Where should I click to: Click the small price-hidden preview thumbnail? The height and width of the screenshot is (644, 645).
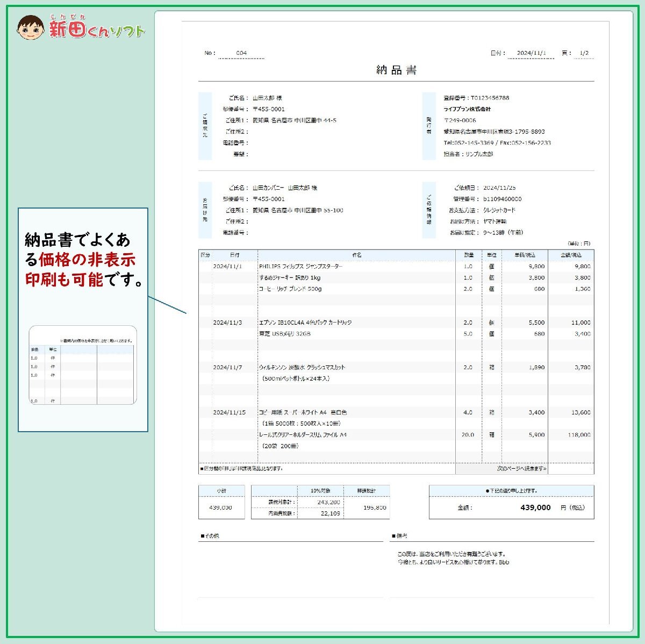click(82, 366)
